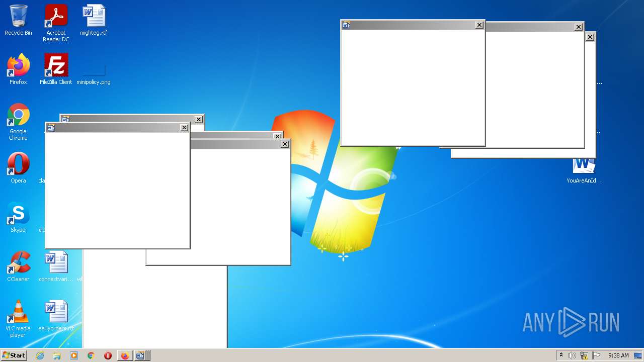Open the Recycle Bin desktop icon

tap(18, 20)
